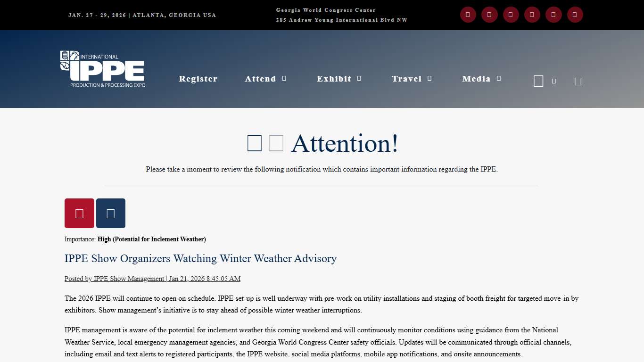Expand the Travel menu dropdown arrow
Image resolution: width=644 pixels, height=362 pixels.
point(429,79)
